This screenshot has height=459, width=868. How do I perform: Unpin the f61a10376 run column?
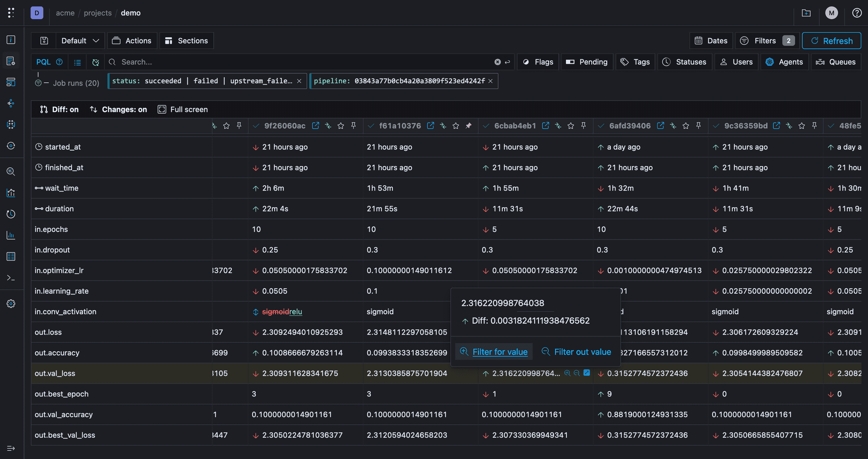click(x=468, y=126)
